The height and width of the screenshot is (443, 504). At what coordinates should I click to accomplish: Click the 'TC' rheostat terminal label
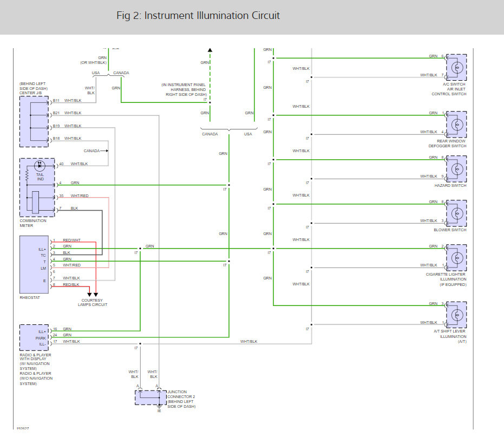(43, 256)
